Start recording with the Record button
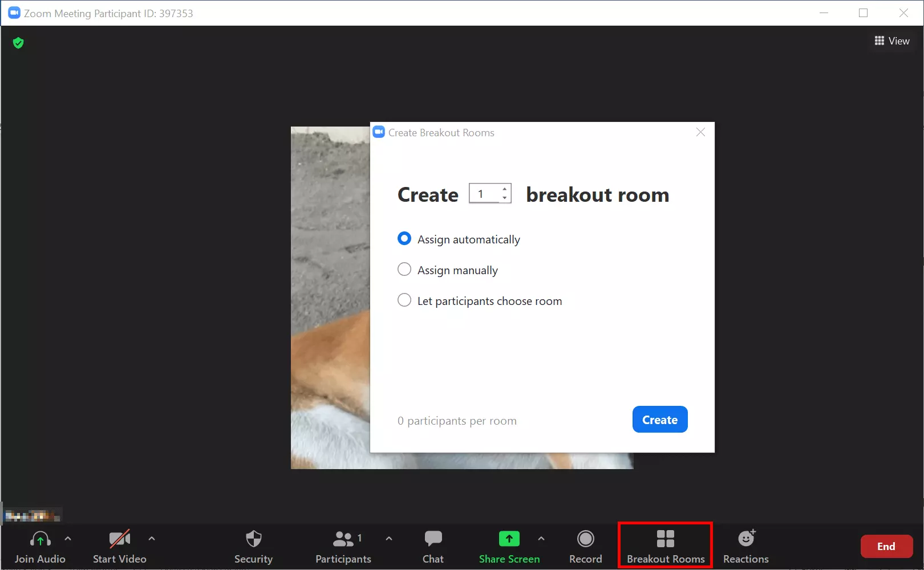The image size is (924, 570). point(586,547)
